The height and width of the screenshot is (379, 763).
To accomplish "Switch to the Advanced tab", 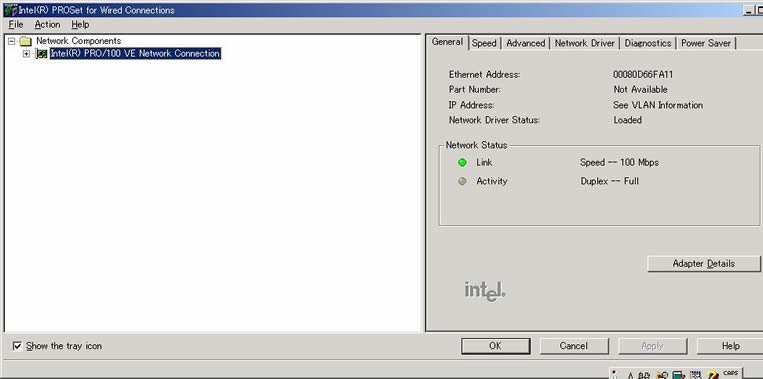I will click(526, 43).
